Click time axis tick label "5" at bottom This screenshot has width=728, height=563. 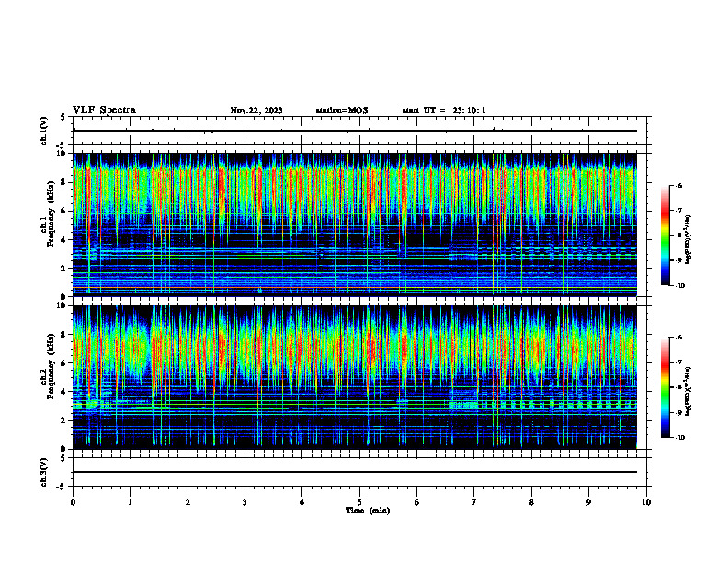359,502
